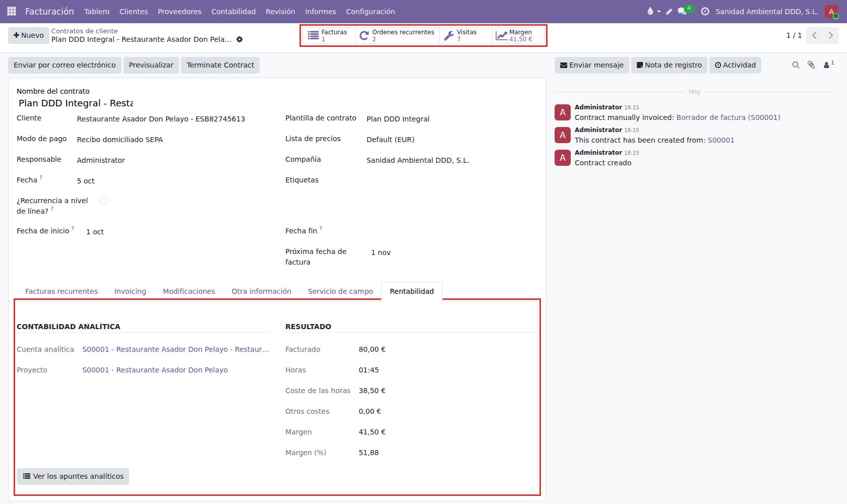Open the Contratos de cliente breadcrumb
The image size is (847, 504).
(85, 31)
